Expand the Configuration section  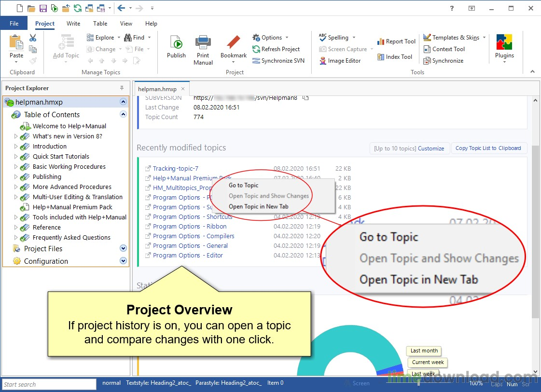pos(123,261)
